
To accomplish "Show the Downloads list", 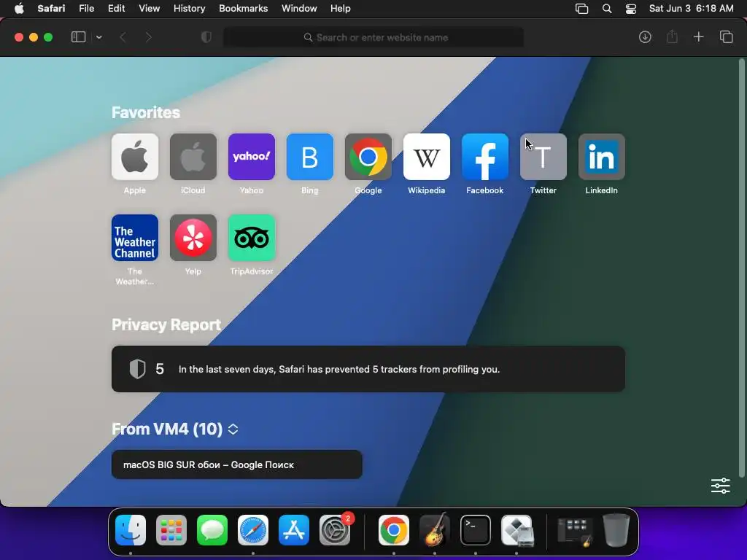I will [645, 37].
